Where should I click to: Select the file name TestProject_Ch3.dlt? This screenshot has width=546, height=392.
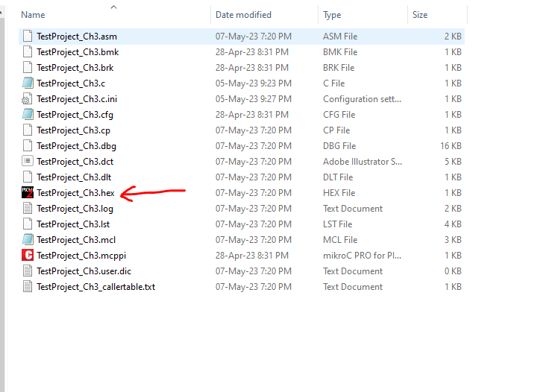pyautogui.click(x=74, y=177)
